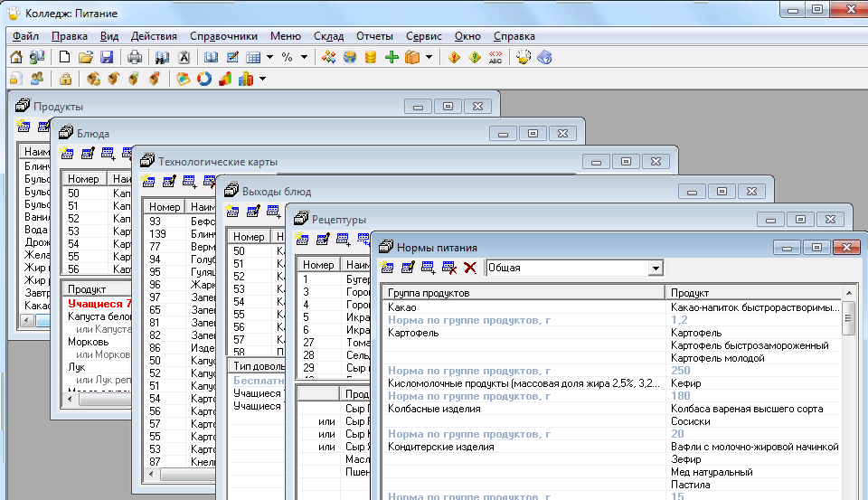Click the Группа продуктов column header

click(x=523, y=293)
